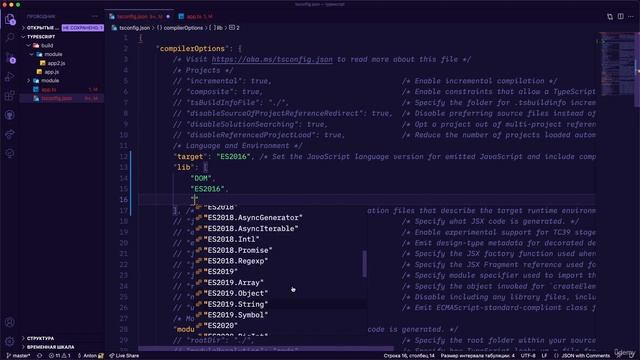Open errors and warnings count in status bar

tap(60, 356)
